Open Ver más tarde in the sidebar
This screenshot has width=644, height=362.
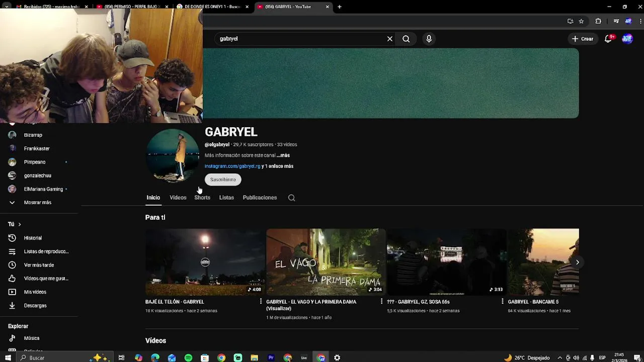[39, 265]
